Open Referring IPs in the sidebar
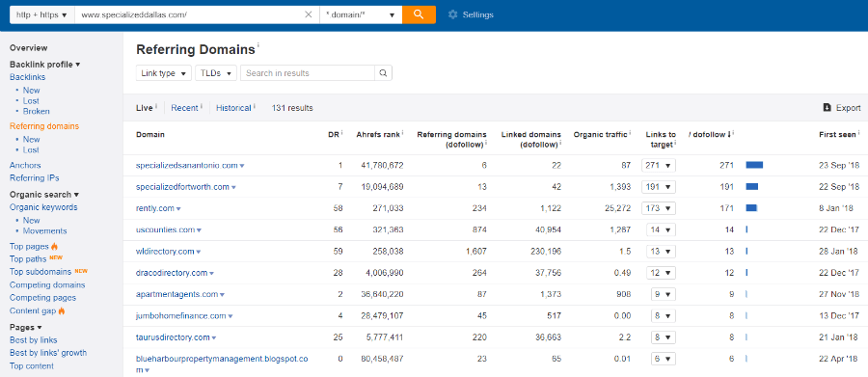Image resolution: width=868 pixels, height=377 pixels. point(35,177)
